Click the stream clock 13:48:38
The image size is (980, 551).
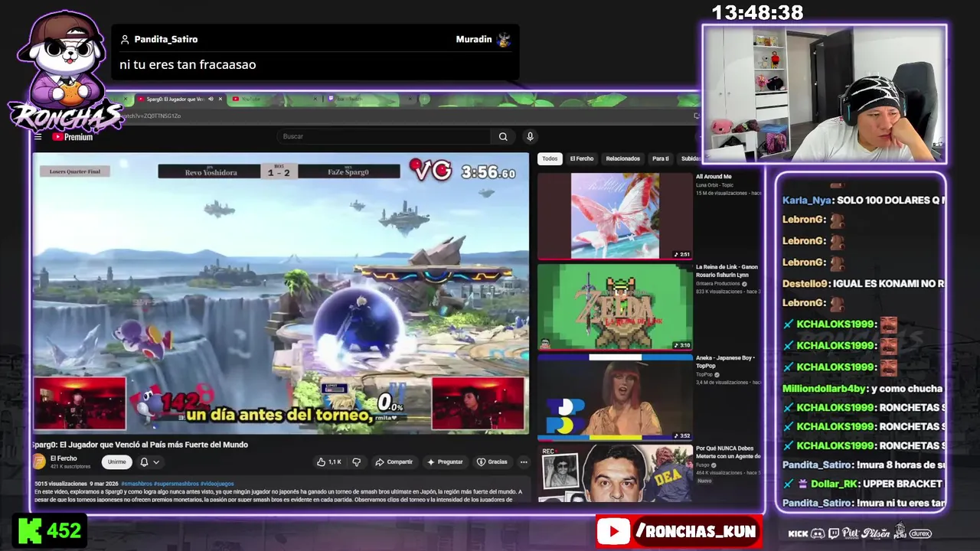coord(757,13)
